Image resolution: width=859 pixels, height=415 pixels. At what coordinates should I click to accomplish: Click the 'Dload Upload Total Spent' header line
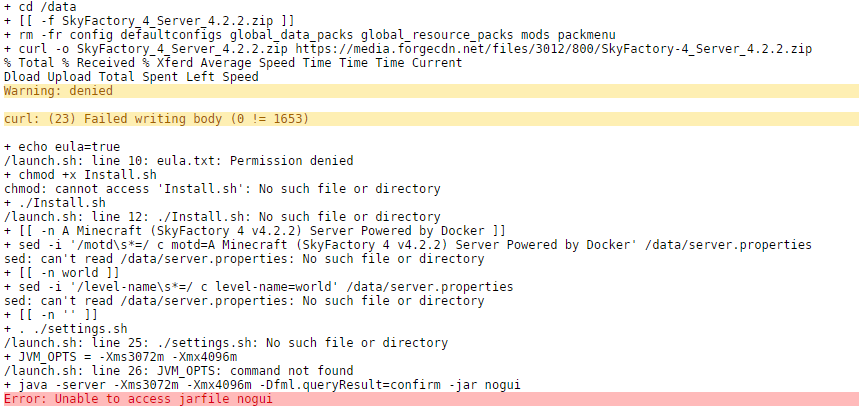coord(131,77)
